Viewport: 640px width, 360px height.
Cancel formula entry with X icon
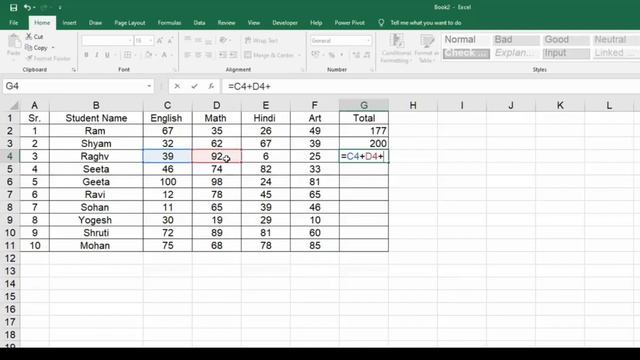pyautogui.click(x=177, y=86)
